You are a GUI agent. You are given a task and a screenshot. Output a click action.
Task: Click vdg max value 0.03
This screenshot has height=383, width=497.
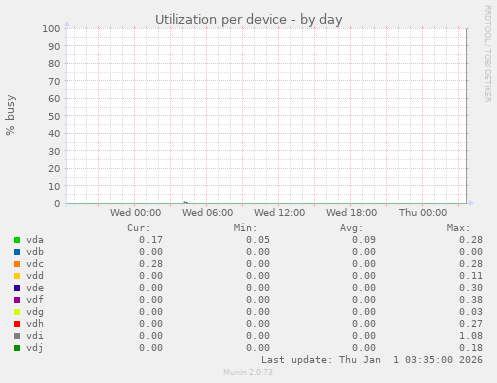tap(471, 312)
